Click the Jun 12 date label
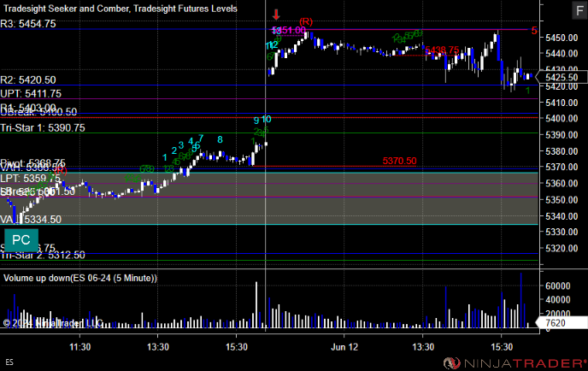 coord(344,347)
